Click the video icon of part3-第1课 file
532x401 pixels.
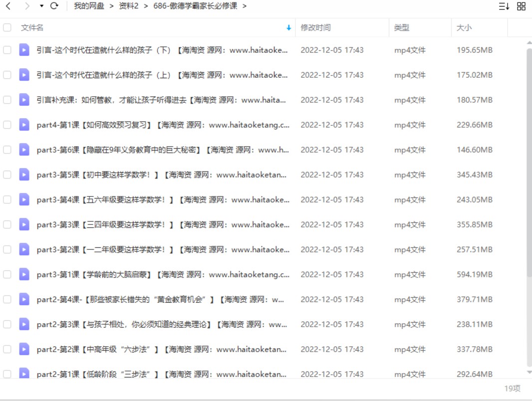pyautogui.click(x=24, y=274)
